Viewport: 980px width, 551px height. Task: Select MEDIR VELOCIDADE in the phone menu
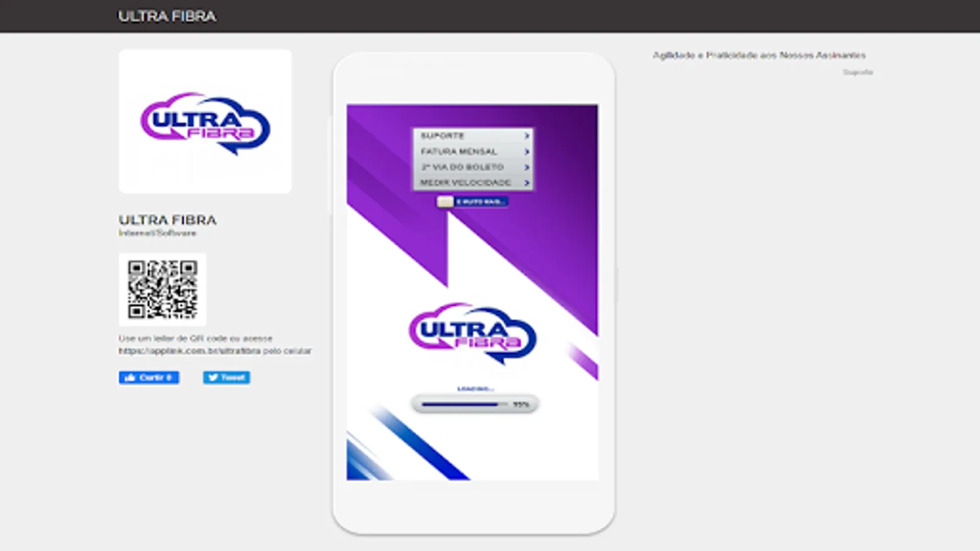coord(473,182)
